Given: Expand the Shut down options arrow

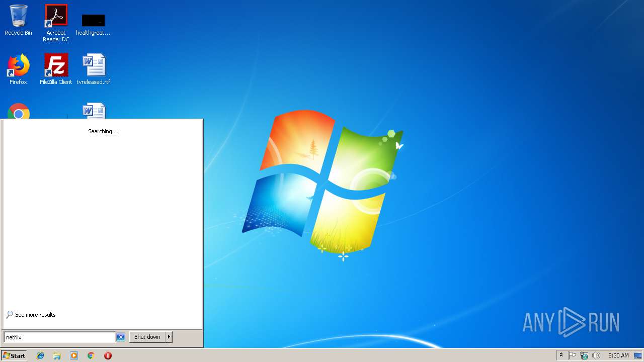Looking at the screenshot, I should (169, 337).
